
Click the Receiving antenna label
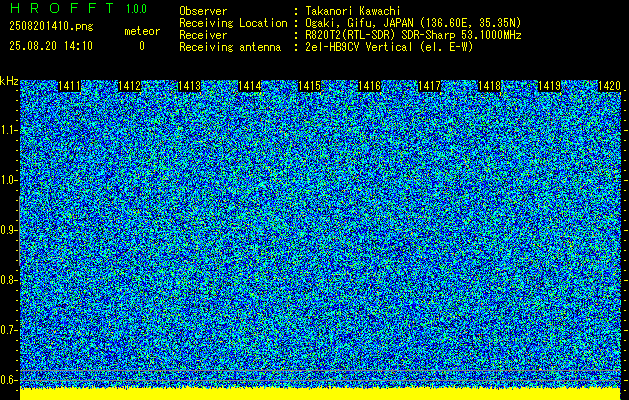230,47
